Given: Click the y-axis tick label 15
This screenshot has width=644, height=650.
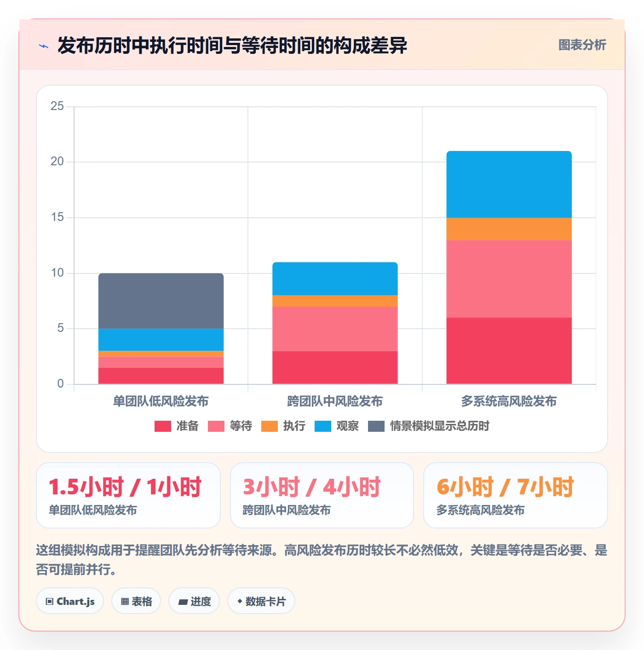Looking at the screenshot, I should (57, 217).
